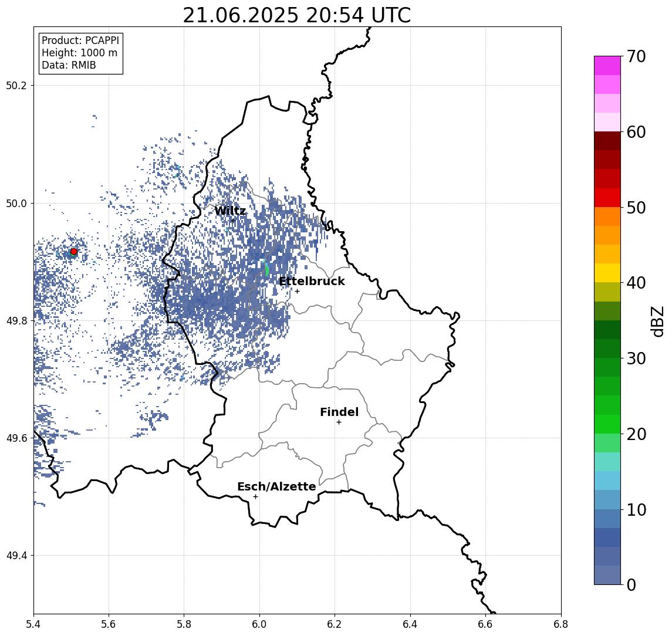This screenshot has height=636, width=672.
Task: Click the cross marker below Wiltz label
Action: click(x=233, y=221)
